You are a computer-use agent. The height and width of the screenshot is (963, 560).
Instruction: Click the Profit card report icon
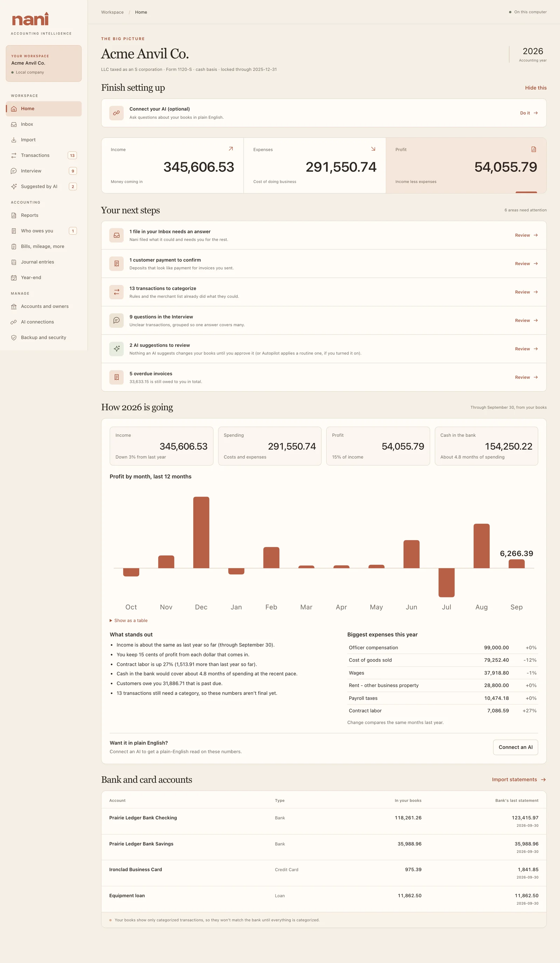coord(534,150)
